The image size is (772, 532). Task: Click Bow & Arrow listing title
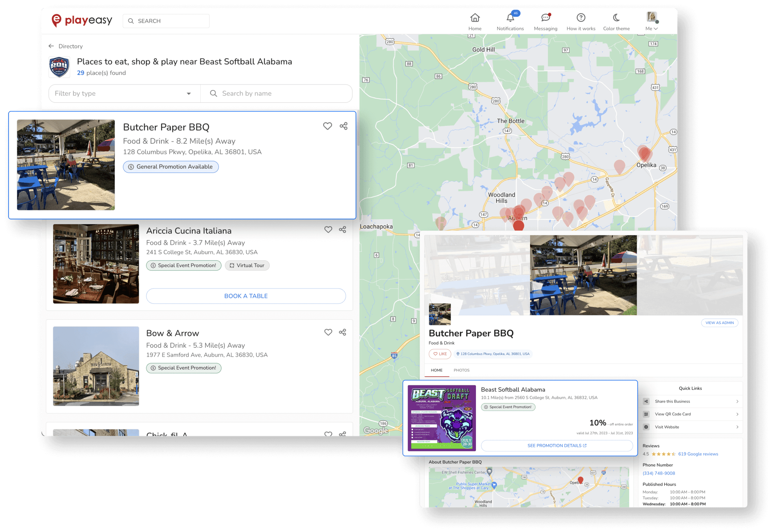173,333
